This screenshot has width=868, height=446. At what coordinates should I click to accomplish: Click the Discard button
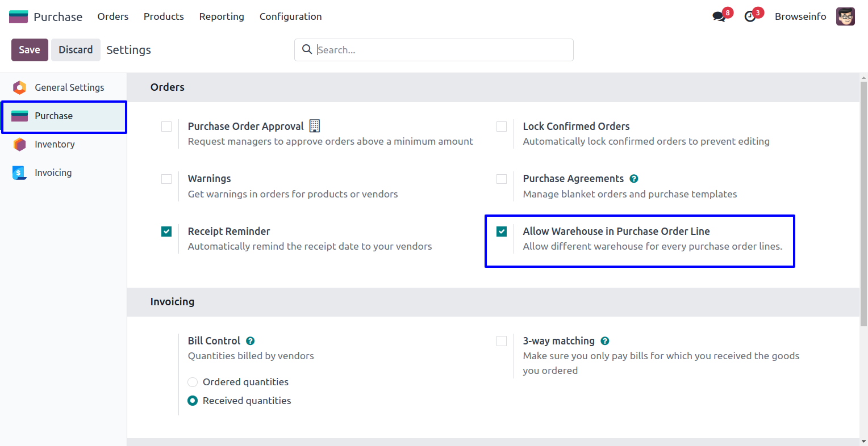pyautogui.click(x=76, y=50)
